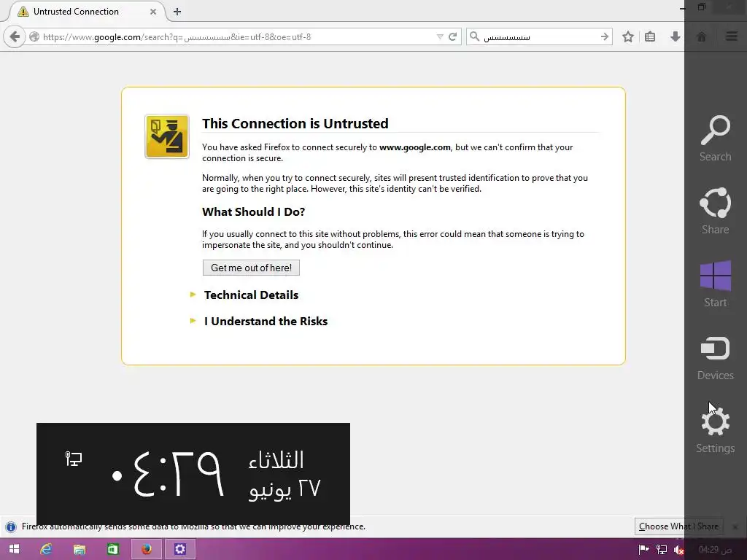The width and height of the screenshot is (747, 560).
Task: Open Share charm
Action: pos(715,211)
